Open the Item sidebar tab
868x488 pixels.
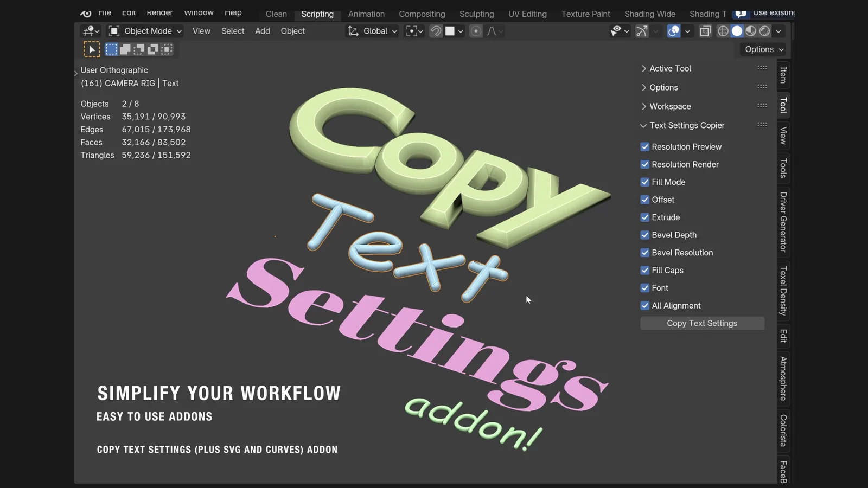click(x=783, y=75)
